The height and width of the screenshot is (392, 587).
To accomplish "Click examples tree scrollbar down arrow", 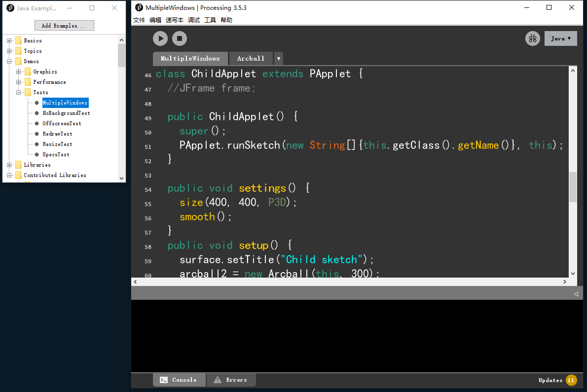I will click(x=121, y=178).
